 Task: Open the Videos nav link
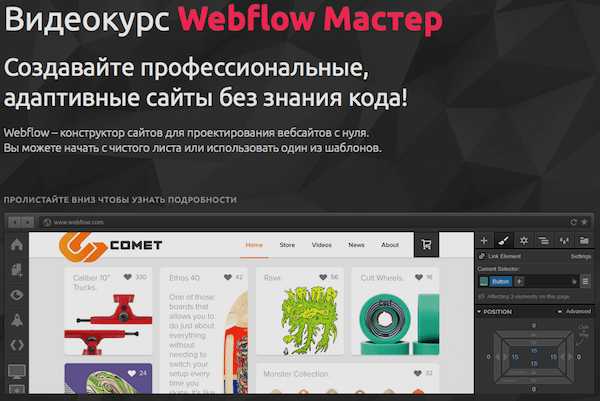click(x=321, y=245)
